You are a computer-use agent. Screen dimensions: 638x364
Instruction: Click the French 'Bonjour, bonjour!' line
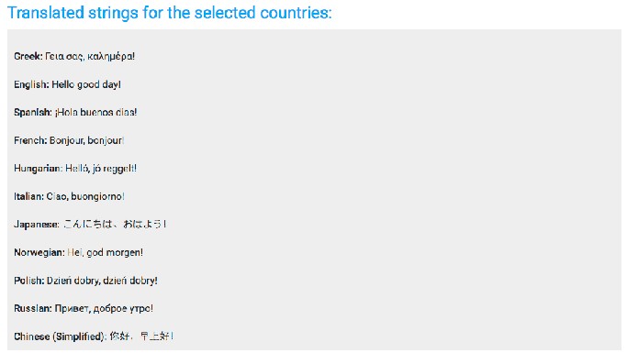point(69,140)
